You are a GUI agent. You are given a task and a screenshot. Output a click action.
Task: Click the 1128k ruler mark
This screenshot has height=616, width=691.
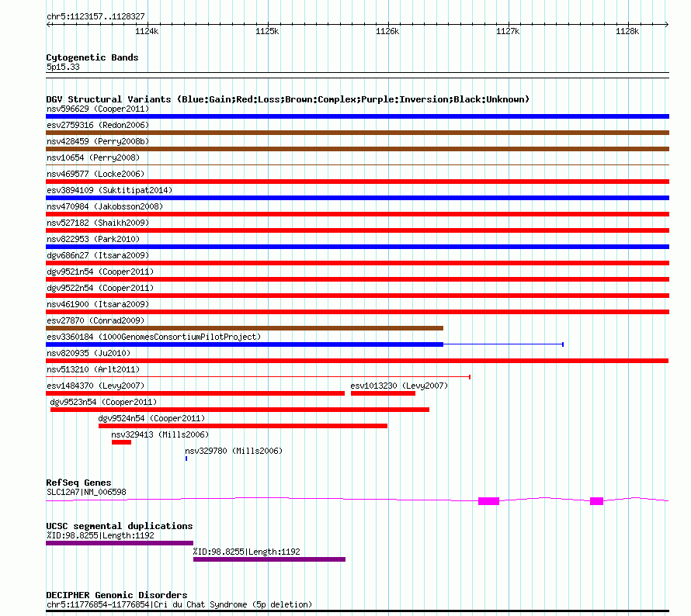point(627,31)
